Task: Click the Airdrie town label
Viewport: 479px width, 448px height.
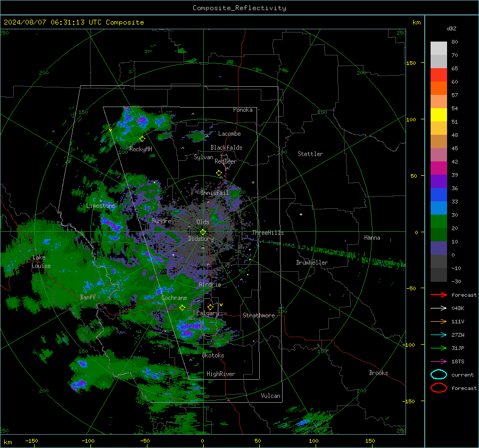Action: click(210, 284)
